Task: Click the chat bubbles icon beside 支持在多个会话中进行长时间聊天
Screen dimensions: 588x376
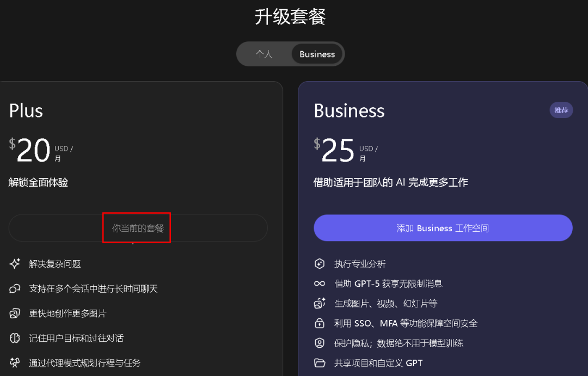Action: coord(15,288)
